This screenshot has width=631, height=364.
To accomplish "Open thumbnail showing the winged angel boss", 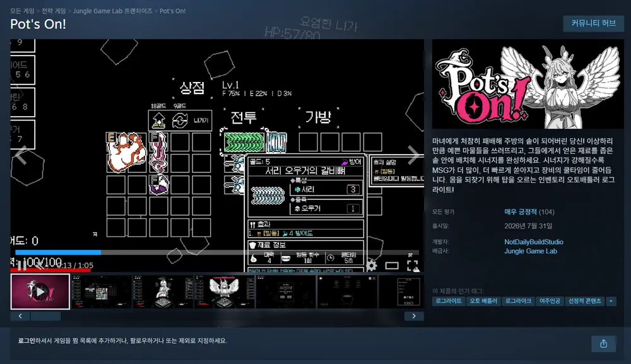I will click(225, 291).
